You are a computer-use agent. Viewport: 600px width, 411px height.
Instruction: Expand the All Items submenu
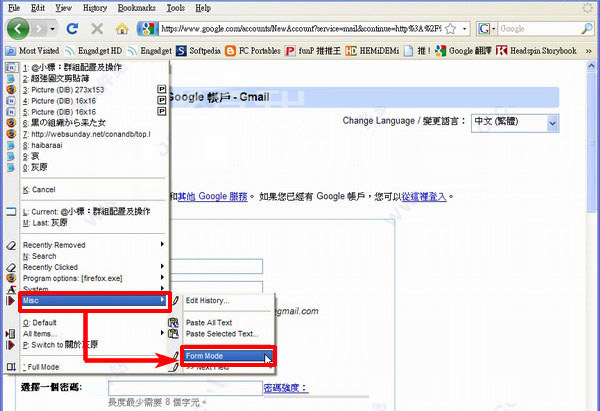[x=94, y=334]
